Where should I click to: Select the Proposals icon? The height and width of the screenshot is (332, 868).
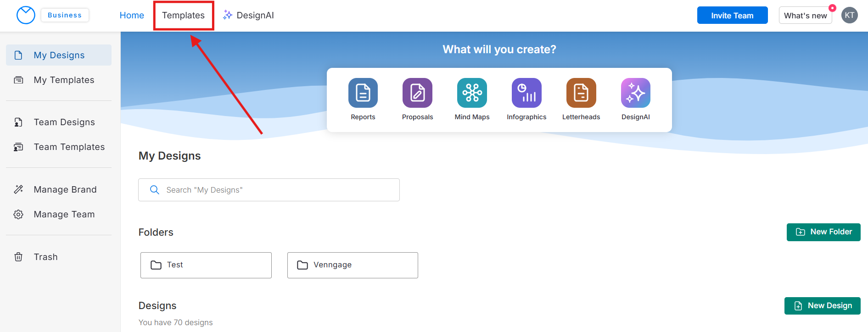(x=417, y=93)
